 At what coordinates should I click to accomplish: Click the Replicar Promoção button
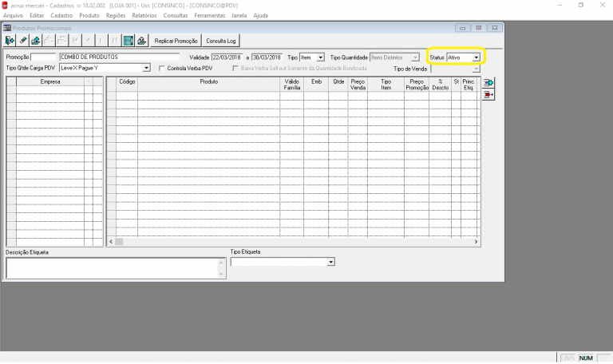176,41
